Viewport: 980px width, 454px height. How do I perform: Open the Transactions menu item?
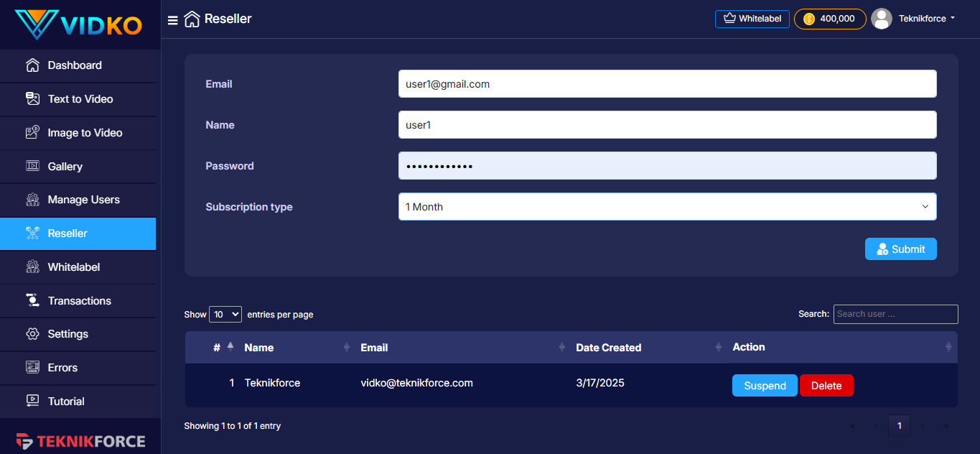click(x=79, y=301)
